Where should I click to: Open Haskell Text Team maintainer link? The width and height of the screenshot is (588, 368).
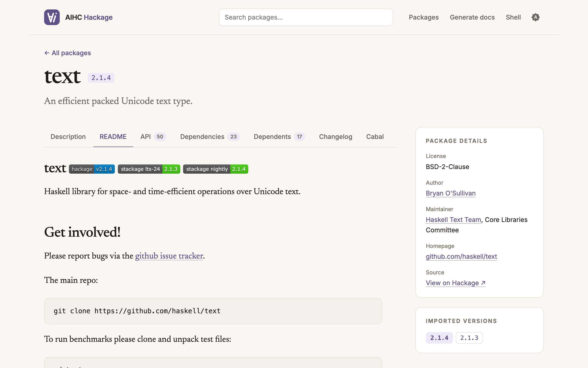[x=453, y=220]
